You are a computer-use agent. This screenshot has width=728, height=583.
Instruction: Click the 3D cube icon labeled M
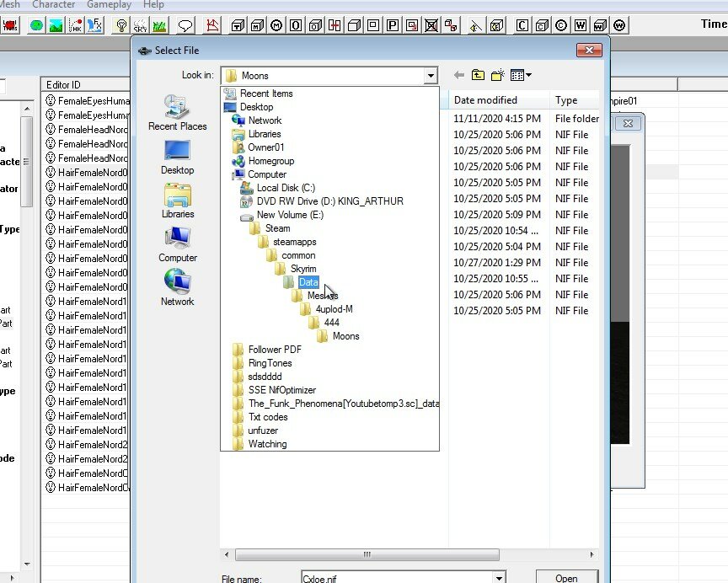pyautogui.click(x=257, y=25)
